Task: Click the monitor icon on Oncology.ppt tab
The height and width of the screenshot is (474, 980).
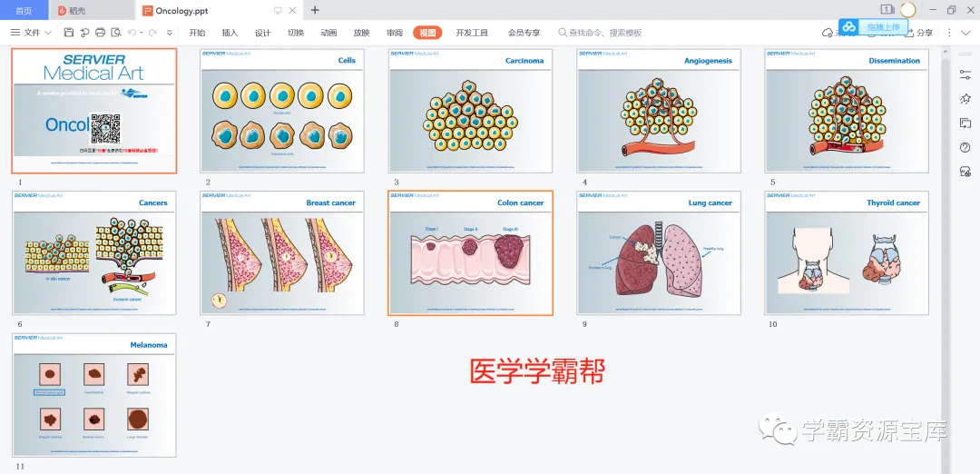Action: pyautogui.click(x=279, y=11)
